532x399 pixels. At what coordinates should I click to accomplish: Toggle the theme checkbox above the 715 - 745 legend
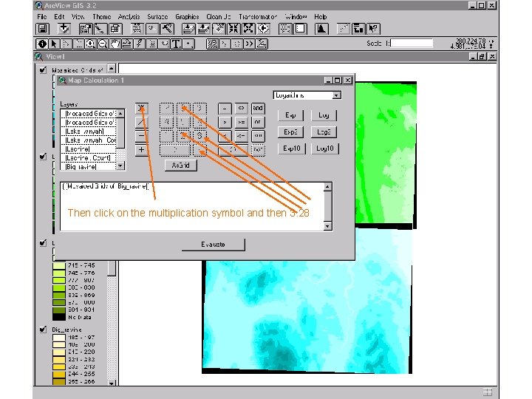43,242
